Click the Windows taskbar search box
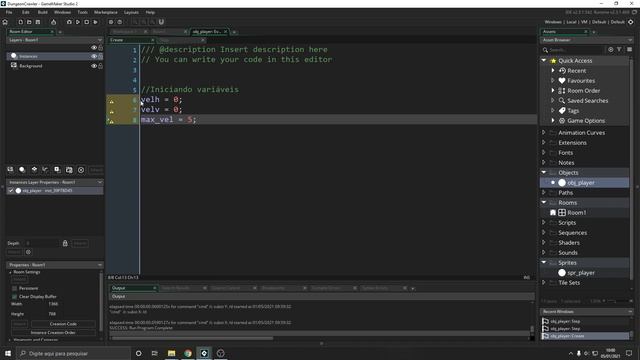 [73, 353]
